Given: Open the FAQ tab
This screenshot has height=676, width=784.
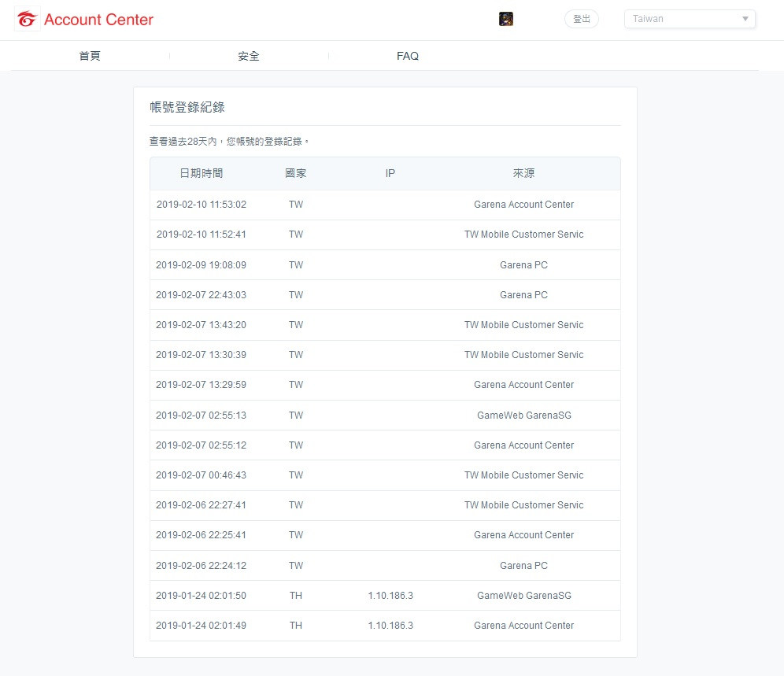Looking at the screenshot, I should [x=407, y=56].
